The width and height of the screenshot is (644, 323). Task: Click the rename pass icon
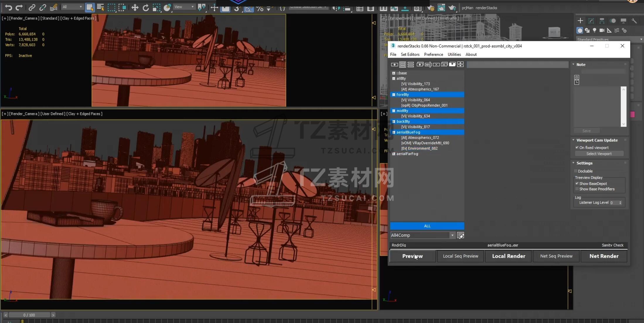click(428, 64)
